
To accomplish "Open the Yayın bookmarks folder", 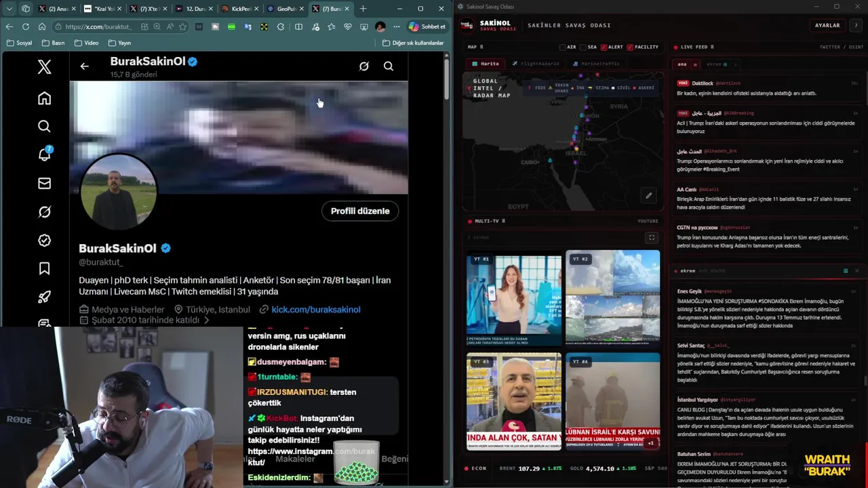I will point(119,43).
